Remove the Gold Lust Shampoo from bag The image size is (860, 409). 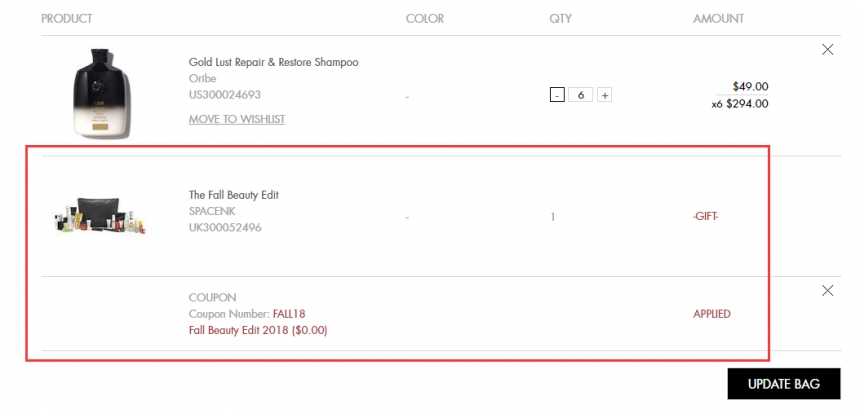point(827,50)
